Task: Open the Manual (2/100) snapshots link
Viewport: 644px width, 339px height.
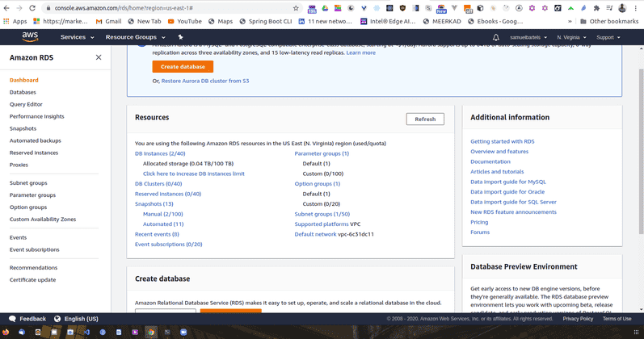Action: click(163, 214)
